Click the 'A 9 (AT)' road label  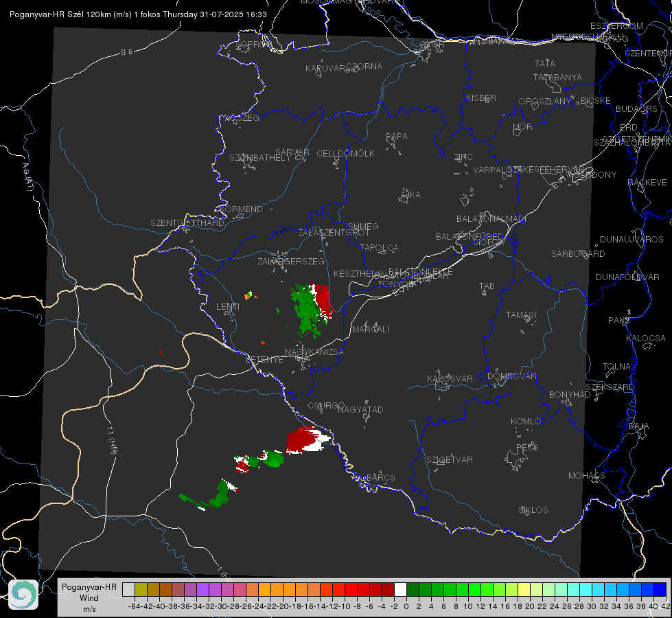pyautogui.click(x=27, y=177)
